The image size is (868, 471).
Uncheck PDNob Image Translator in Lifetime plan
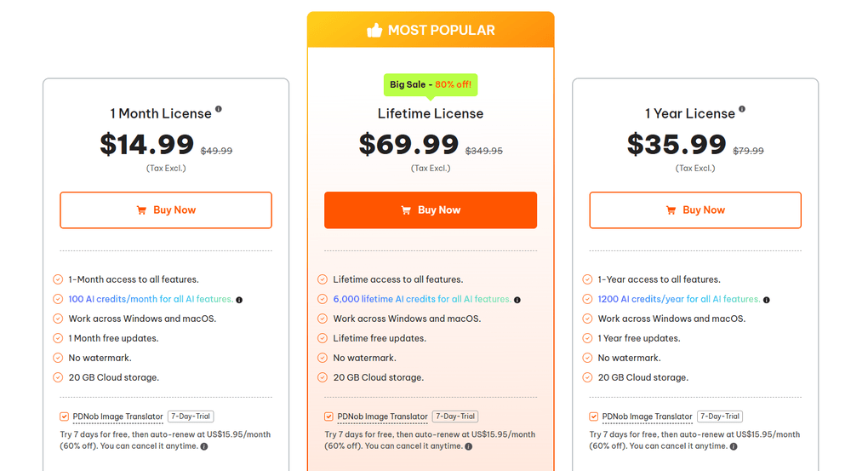pyautogui.click(x=328, y=416)
